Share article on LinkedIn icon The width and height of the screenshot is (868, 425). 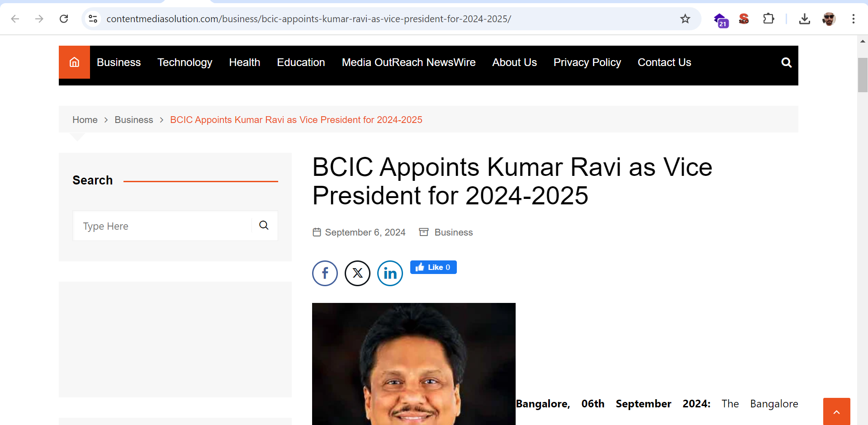click(x=390, y=273)
